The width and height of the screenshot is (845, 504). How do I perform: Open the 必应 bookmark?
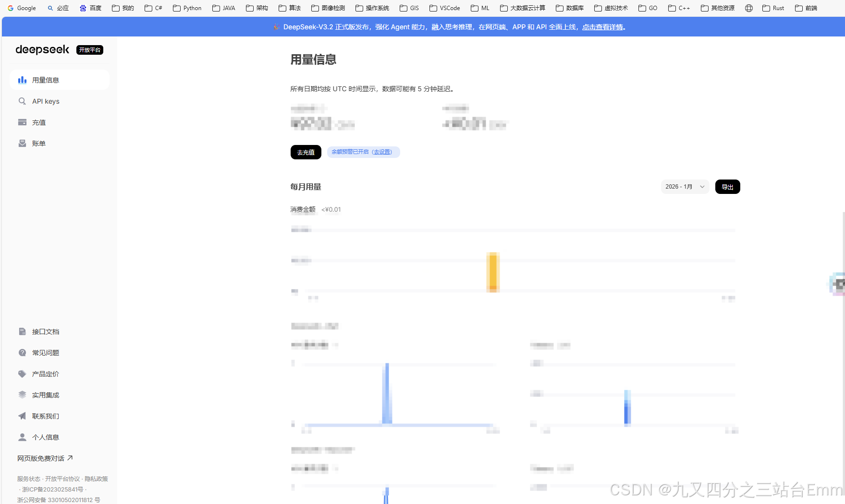pyautogui.click(x=58, y=8)
